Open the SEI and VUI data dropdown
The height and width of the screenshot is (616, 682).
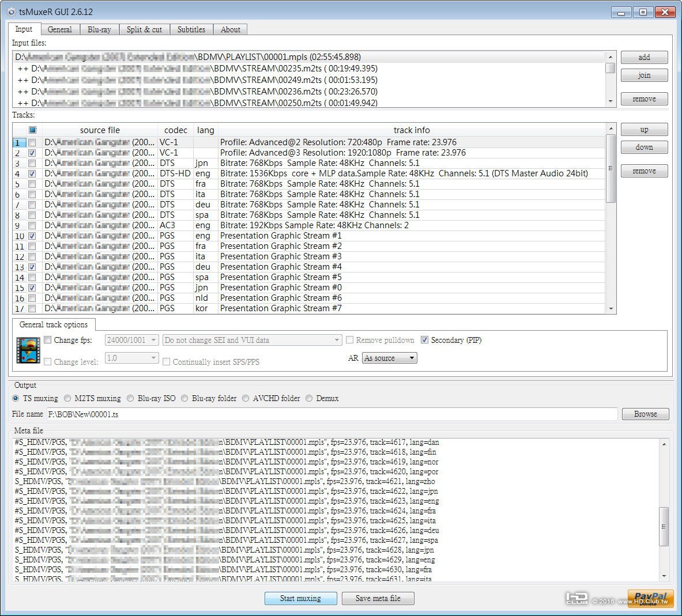253,340
